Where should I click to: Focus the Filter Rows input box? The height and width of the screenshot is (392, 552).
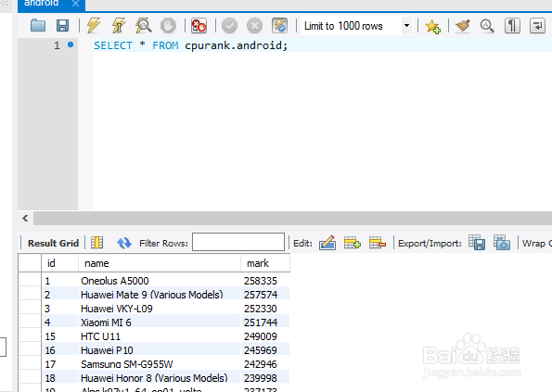238,242
